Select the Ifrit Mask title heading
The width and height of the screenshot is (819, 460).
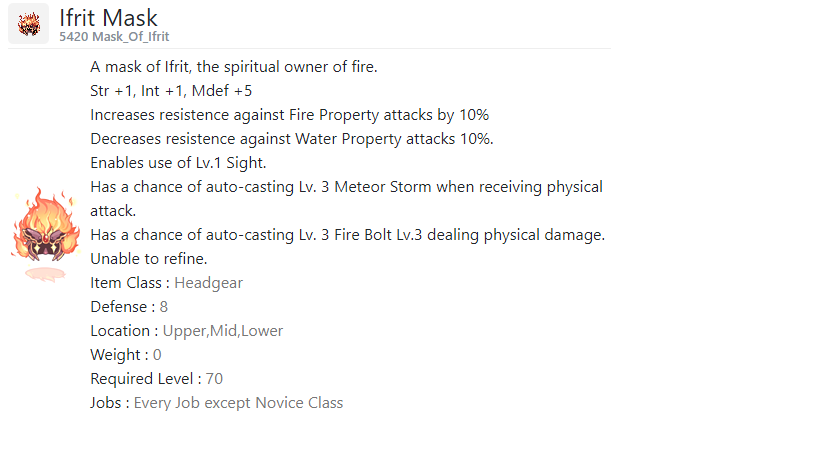click(108, 17)
